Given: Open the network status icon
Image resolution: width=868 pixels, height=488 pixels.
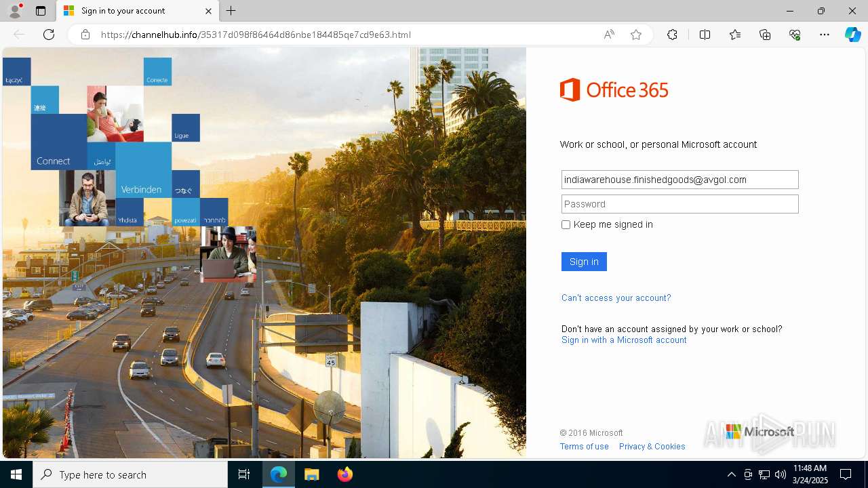Looking at the screenshot, I should (x=764, y=474).
